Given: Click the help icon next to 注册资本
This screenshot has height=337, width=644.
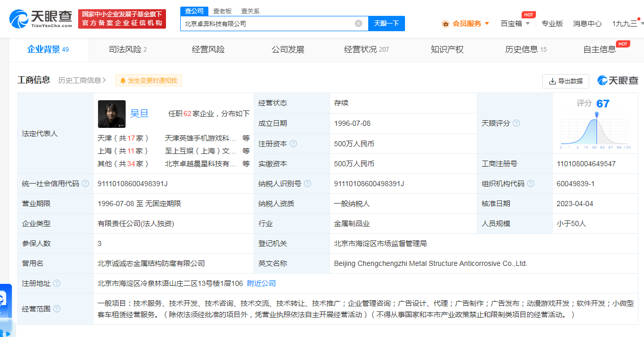Looking at the screenshot, I should click(293, 144).
